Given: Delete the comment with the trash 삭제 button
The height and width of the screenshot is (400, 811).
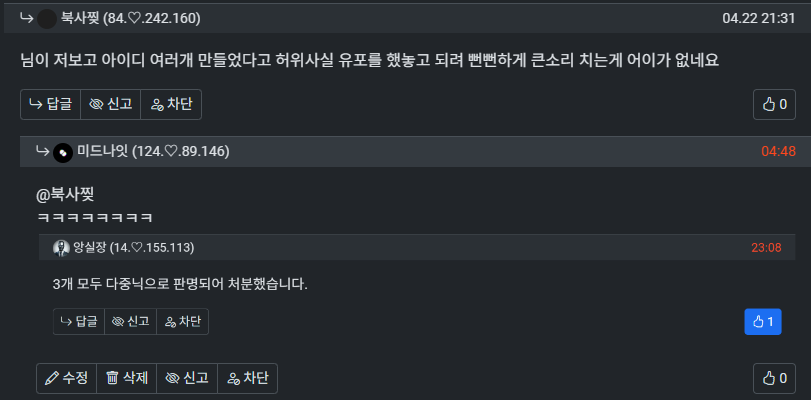Looking at the screenshot, I should click(126, 378).
